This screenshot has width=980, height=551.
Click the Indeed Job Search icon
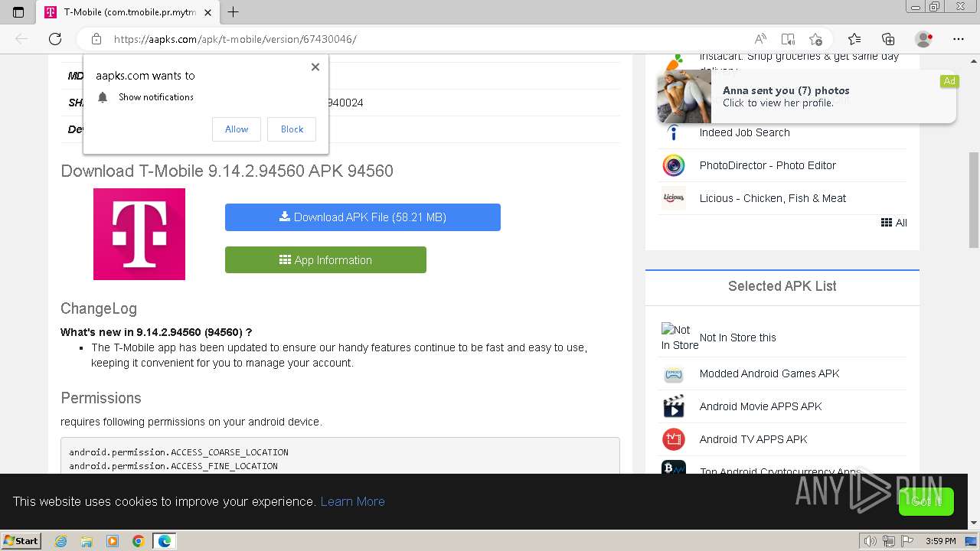click(674, 132)
